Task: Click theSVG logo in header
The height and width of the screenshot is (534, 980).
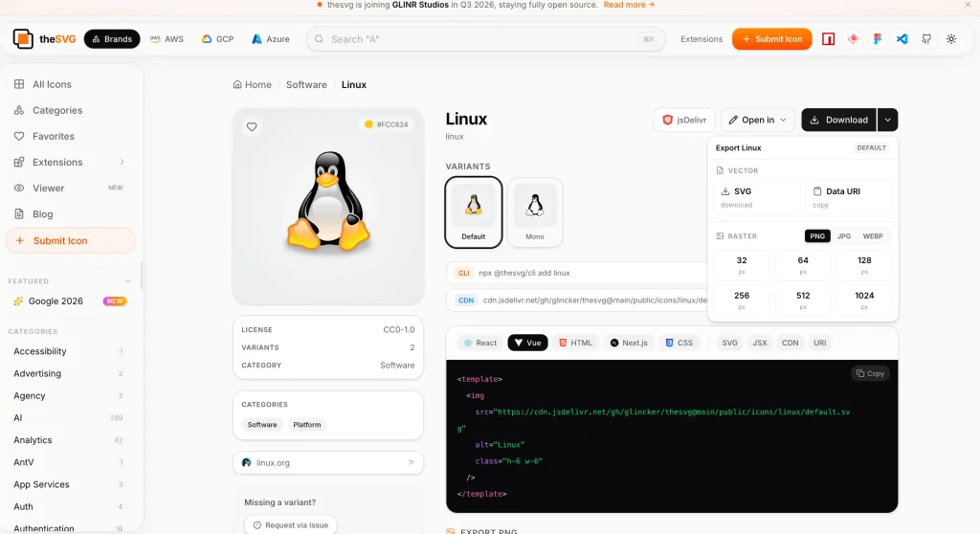Action: pos(44,39)
